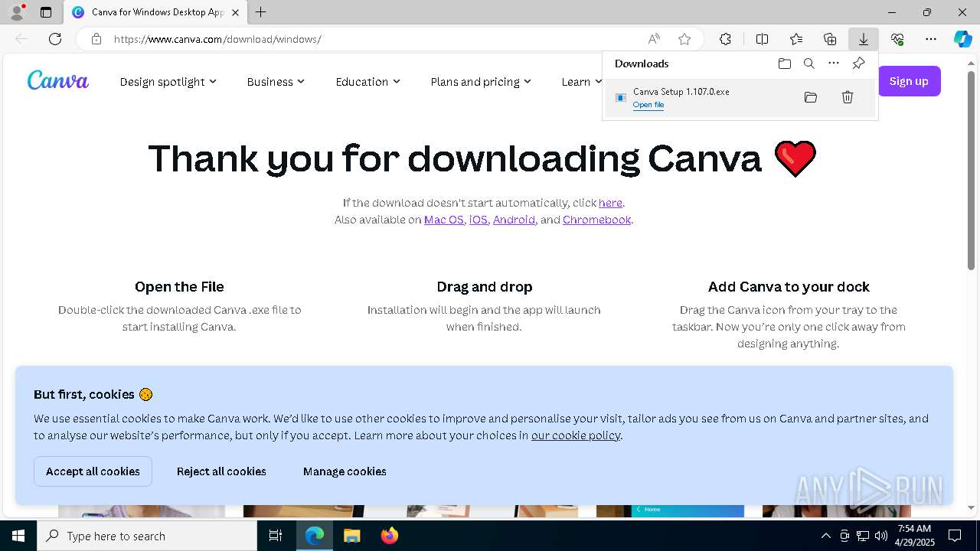Click Open file link for Canva Setup
The height and width of the screenshot is (551, 980).
[648, 105]
